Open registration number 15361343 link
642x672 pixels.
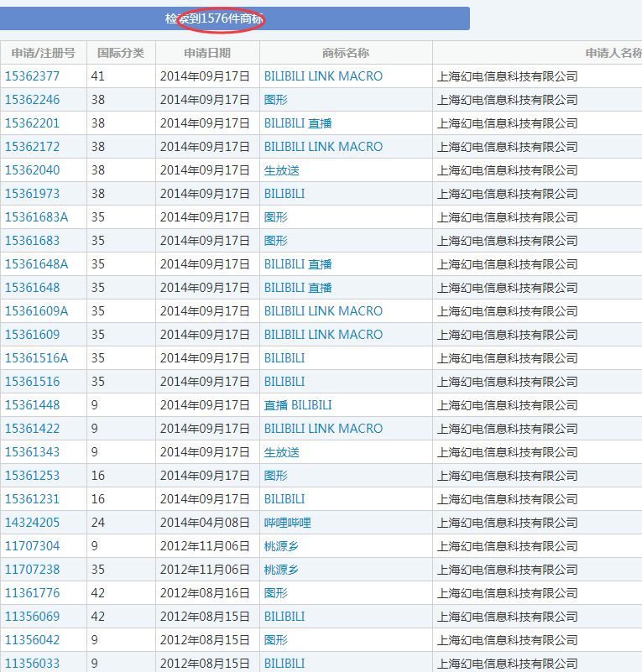[32, 452]
